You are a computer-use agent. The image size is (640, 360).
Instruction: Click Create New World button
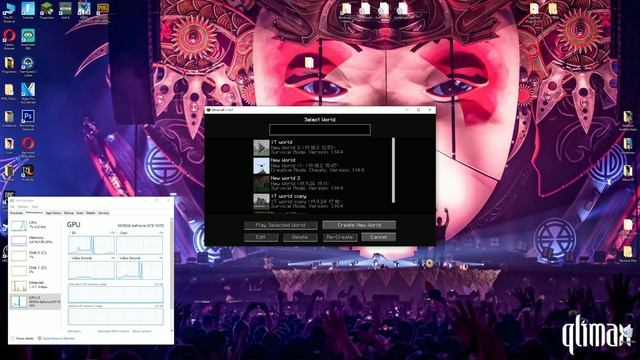[359, 225]
